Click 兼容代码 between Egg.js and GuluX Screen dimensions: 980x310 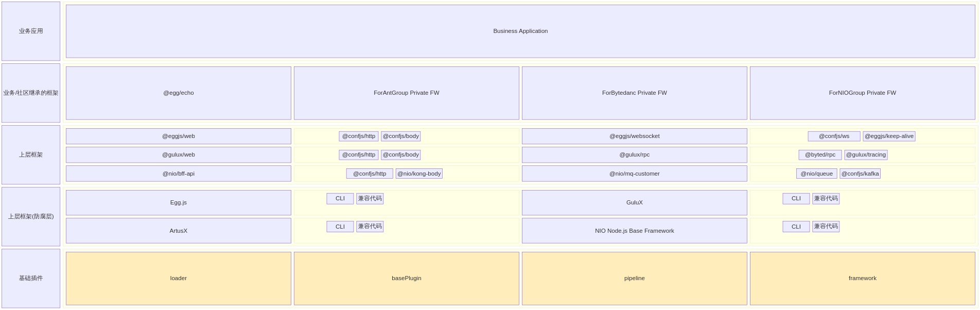pyautogui.click(x=370, y=199)
